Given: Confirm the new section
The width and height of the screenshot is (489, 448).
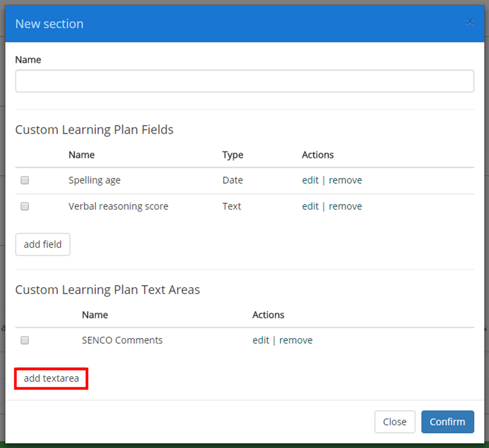Looking at the screenshot, I should pyautogui.click(x=447, y=421).
